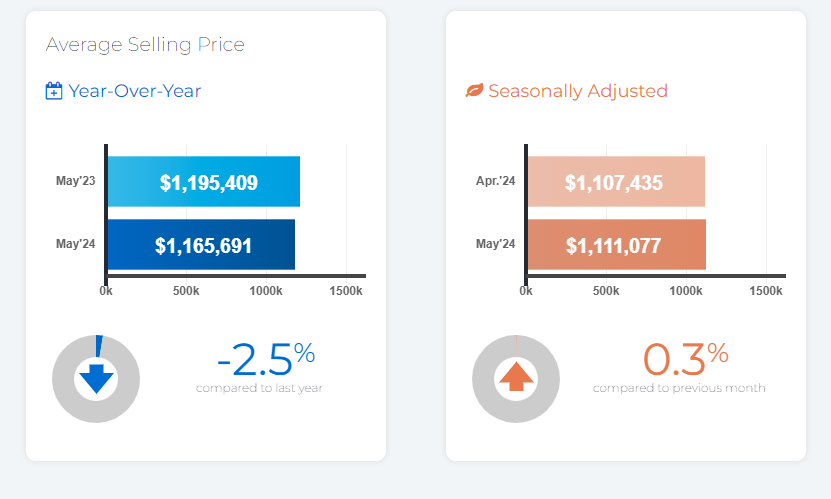Click the May'23 $1,195,409 bar
Screen dimensions: 831x499
tap(203, 182)
